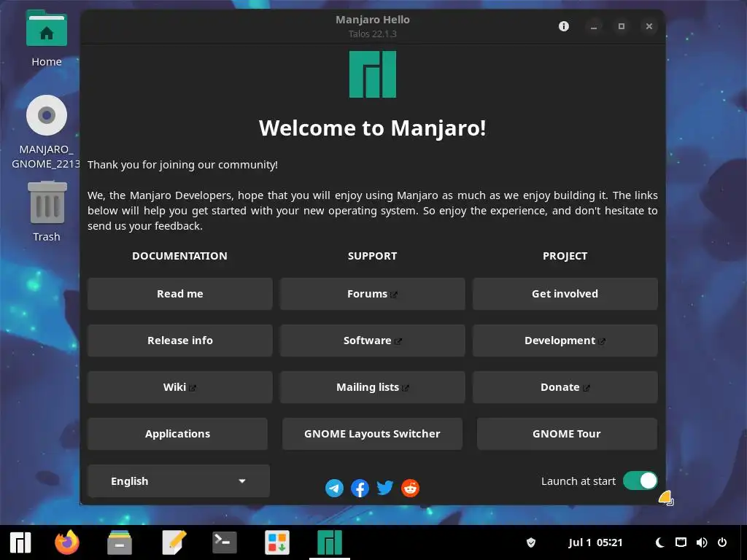
Task: Launch the text editor from the taskbar
Action: (x=174, y=542)
